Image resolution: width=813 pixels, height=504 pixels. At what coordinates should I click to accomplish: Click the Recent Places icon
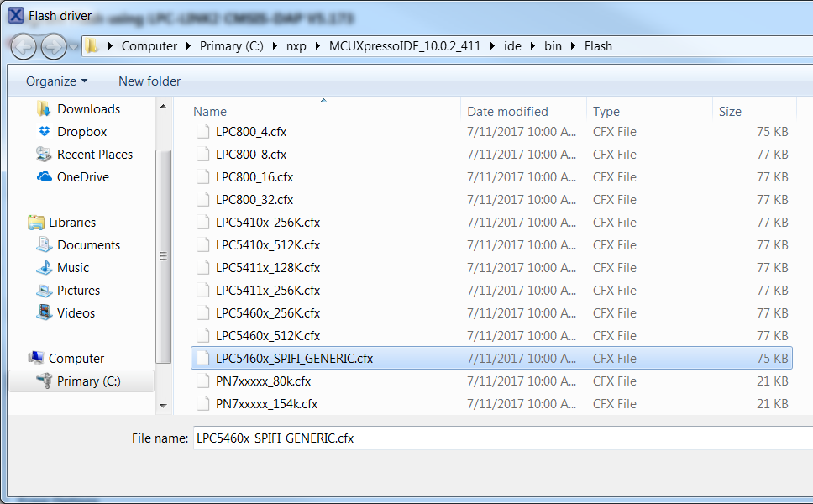[x=44, y=154]
